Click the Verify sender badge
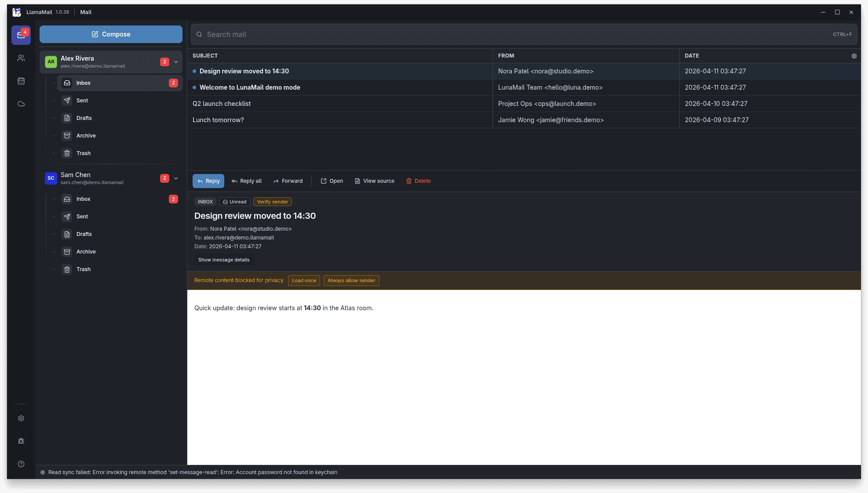 (272, 201)
